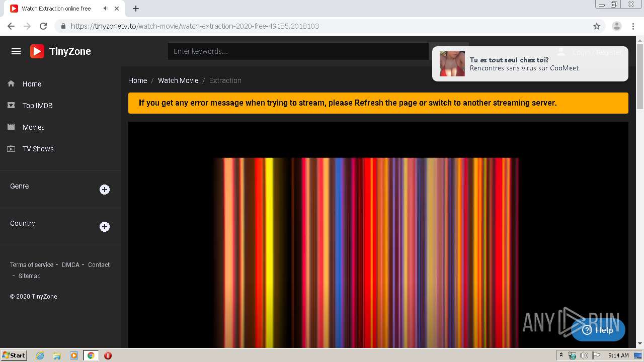Open File Explorer from taskbar
This screenshot has width=644, height=362.
[x=57, y=355]
